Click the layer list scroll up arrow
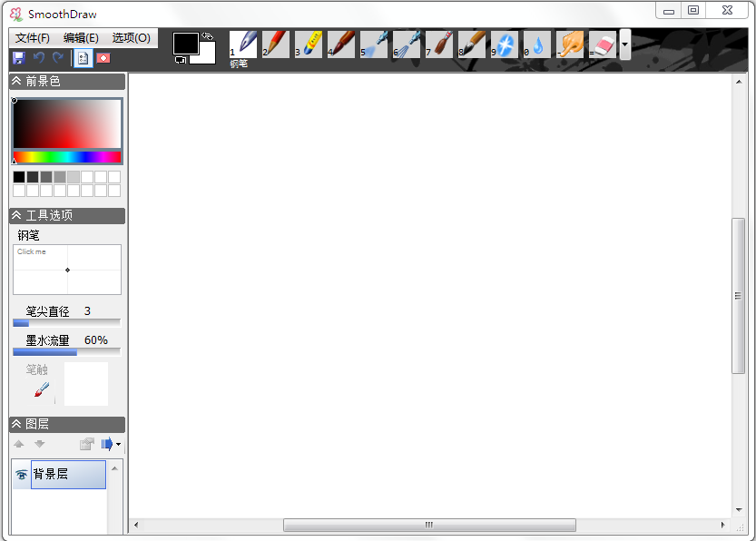The image size is (756, 541). [x=114, y=468]
